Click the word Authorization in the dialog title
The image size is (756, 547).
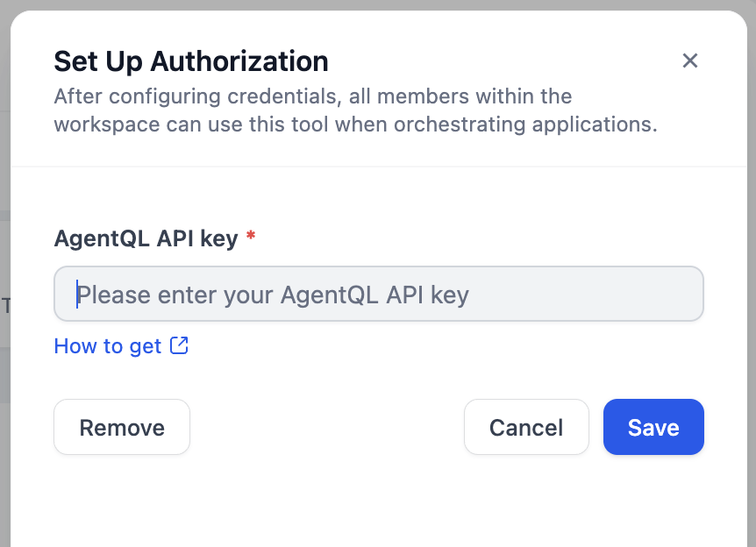pyautogui.click(x=239, y=61)
